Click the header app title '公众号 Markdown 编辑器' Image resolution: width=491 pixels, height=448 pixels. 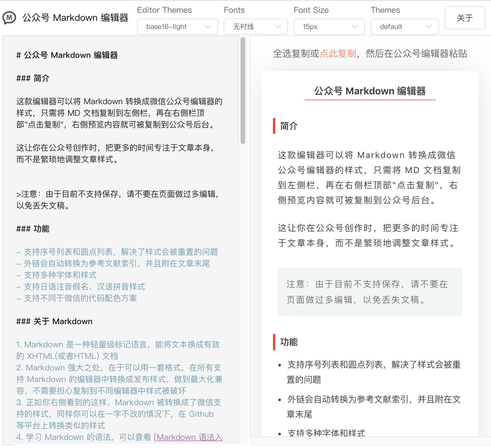pos(75,18)
